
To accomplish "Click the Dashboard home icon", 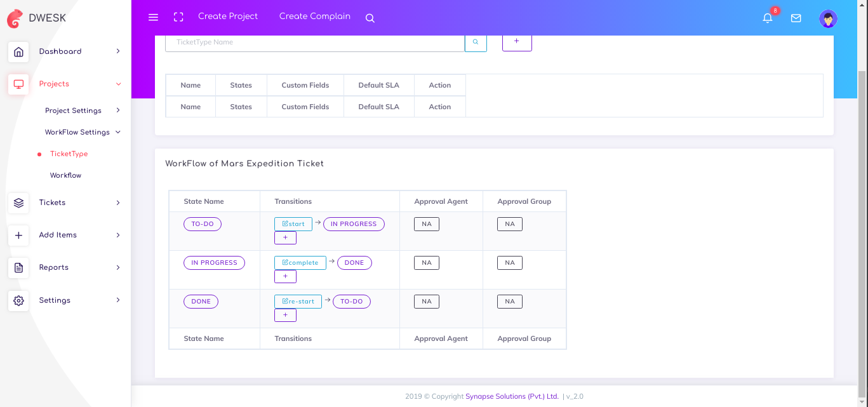I will click(x=18, y=51).
